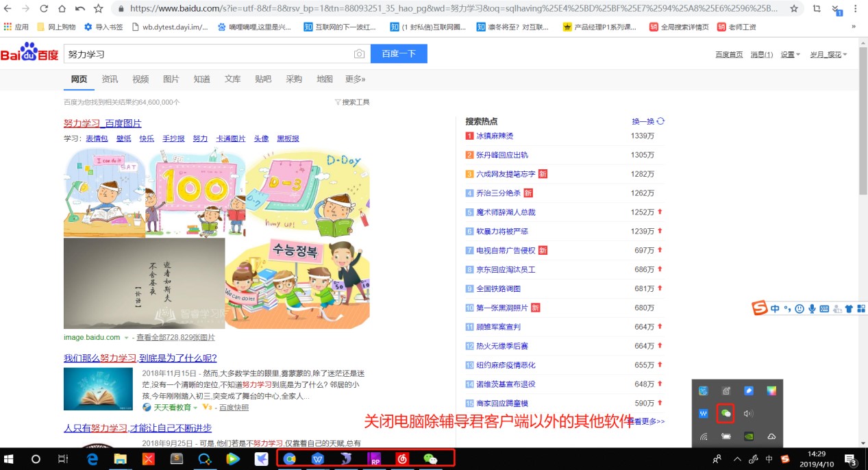Viewport: 868px width, 470px height.
Task: Open the 消息(1) messages link
Action: coord(762,55)
